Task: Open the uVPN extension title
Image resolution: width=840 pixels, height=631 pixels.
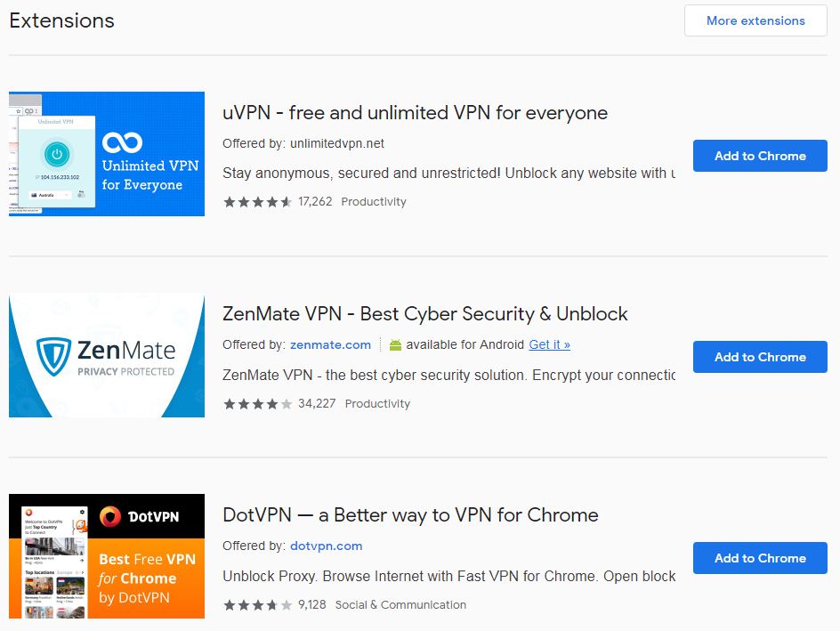Action: (416, 113)
